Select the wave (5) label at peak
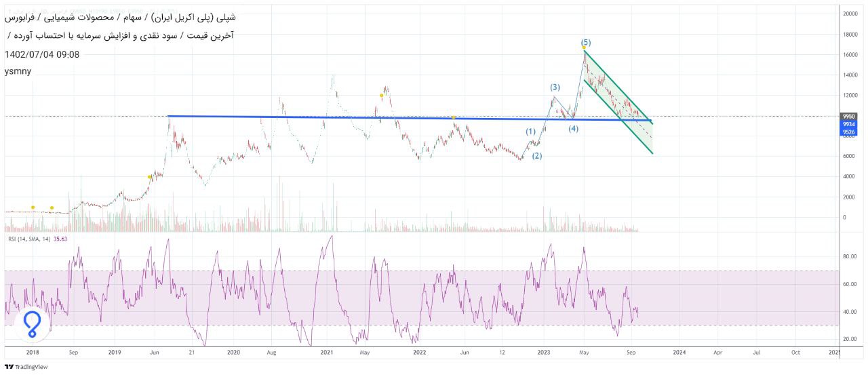 pyautogui.click(x=586, y=42)
